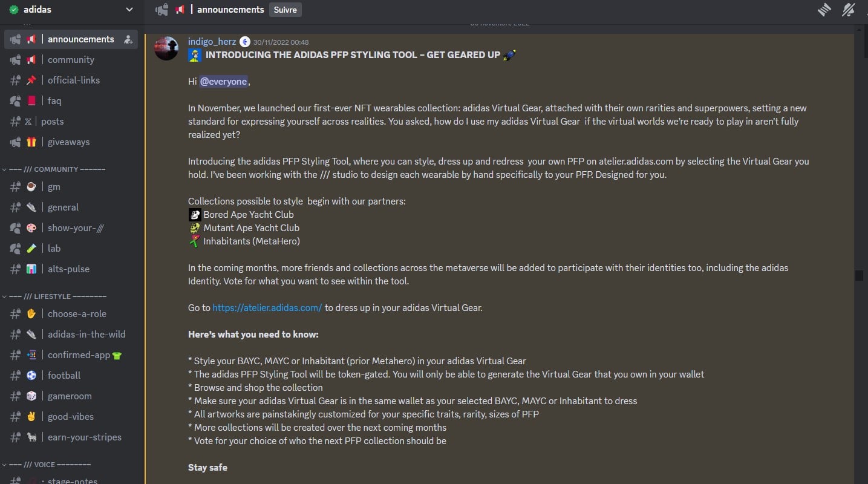
Task: Click indigo_herz's profile avatar
Action: (166, 48)
